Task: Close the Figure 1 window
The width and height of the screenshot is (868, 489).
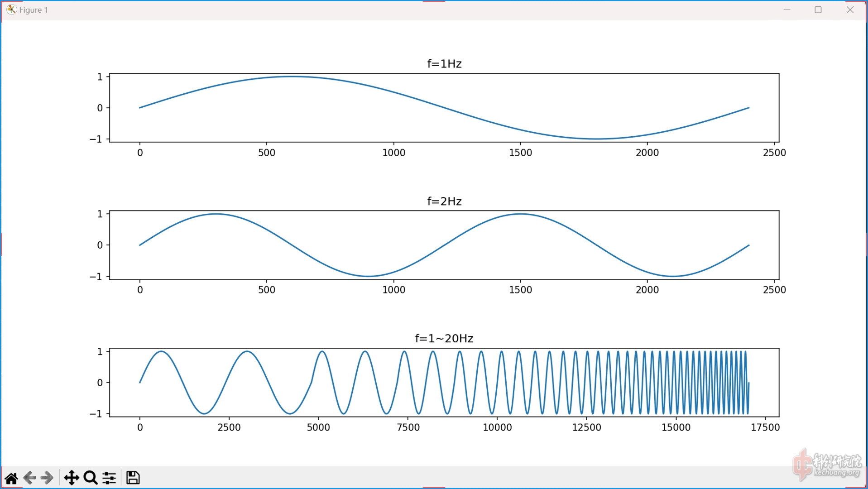Action: (x=850, y=10)
